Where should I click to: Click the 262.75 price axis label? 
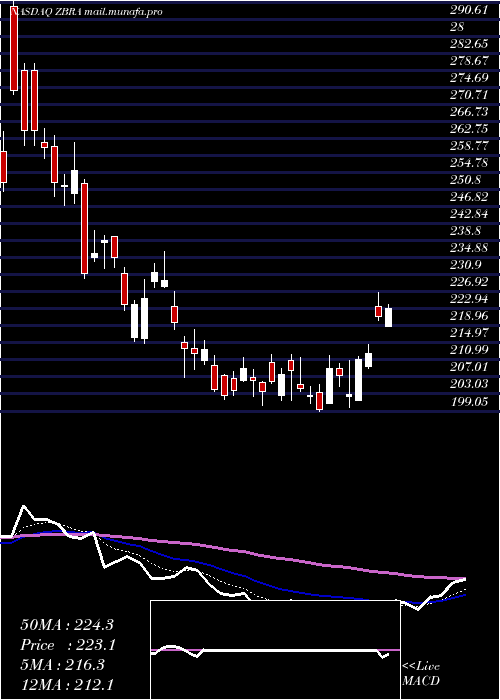[x=468, y=129]
